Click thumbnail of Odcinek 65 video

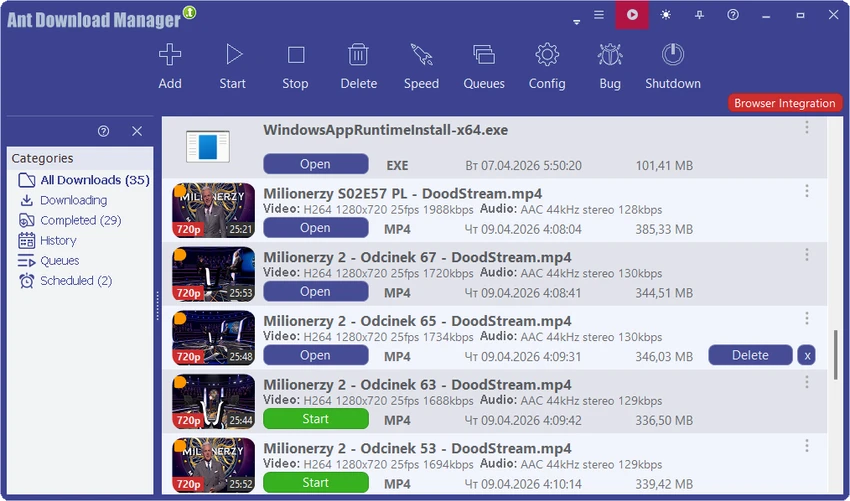[x=214, y=338]
